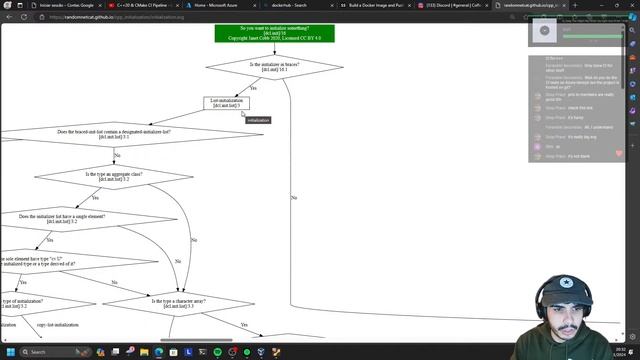The image size is (640, 360).
Task: Open the taskbar clock and date
Action: tap(620, 352)
